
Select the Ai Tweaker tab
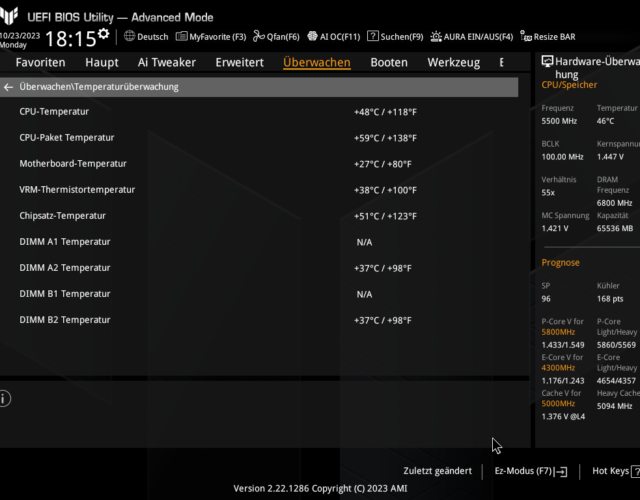click(x=166, y=62)
